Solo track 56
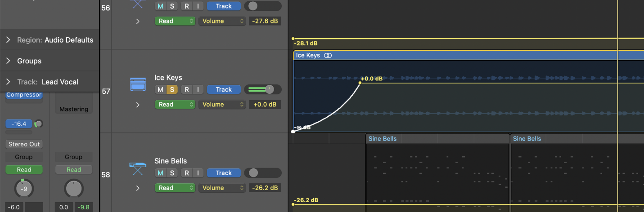 click(171, 6)
